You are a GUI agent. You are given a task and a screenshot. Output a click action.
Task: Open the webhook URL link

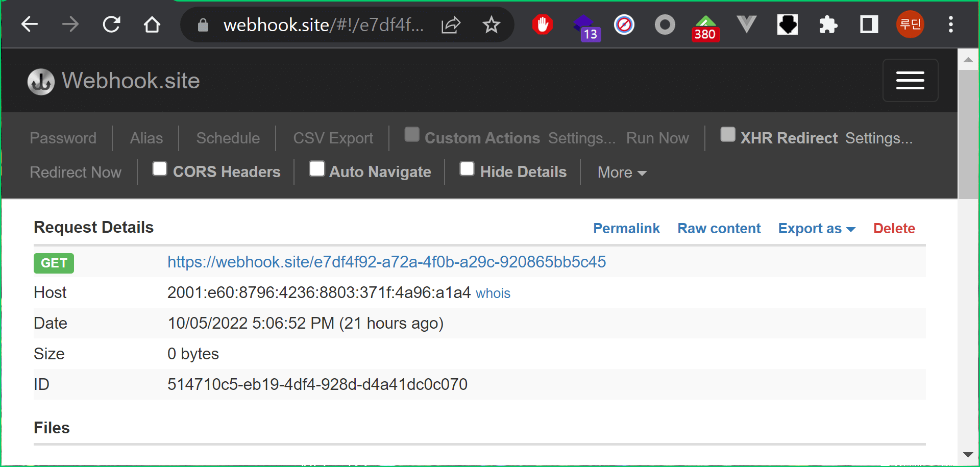pos(386,262)
